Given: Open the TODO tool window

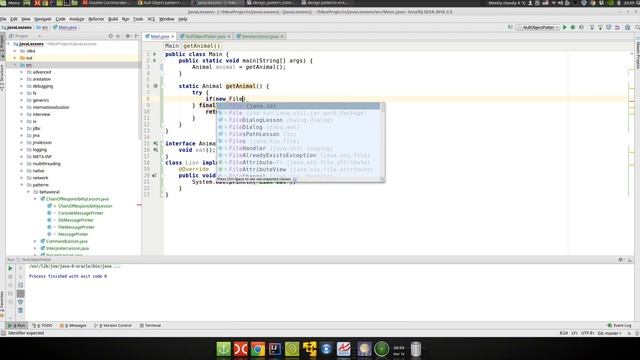Looking at the screenshot, I should [x=42, y=325].
